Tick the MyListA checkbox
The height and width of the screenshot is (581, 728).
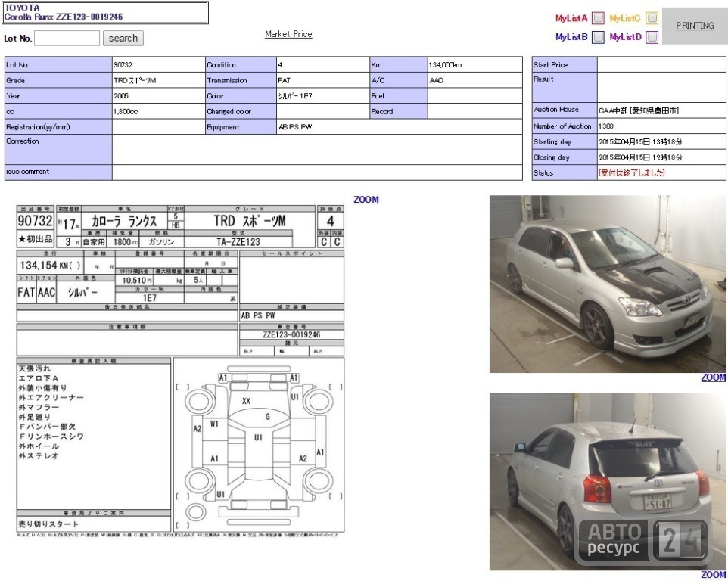(x=598, y=18)
